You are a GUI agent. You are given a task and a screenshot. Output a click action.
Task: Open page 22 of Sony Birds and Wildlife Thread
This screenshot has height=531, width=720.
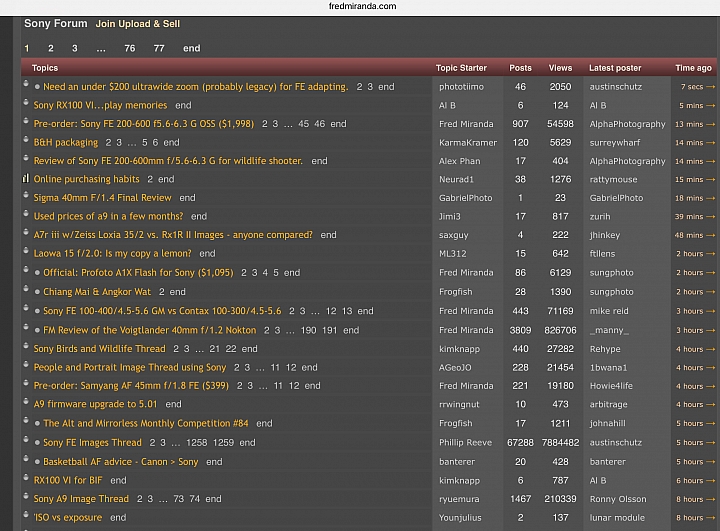(231, 349)
